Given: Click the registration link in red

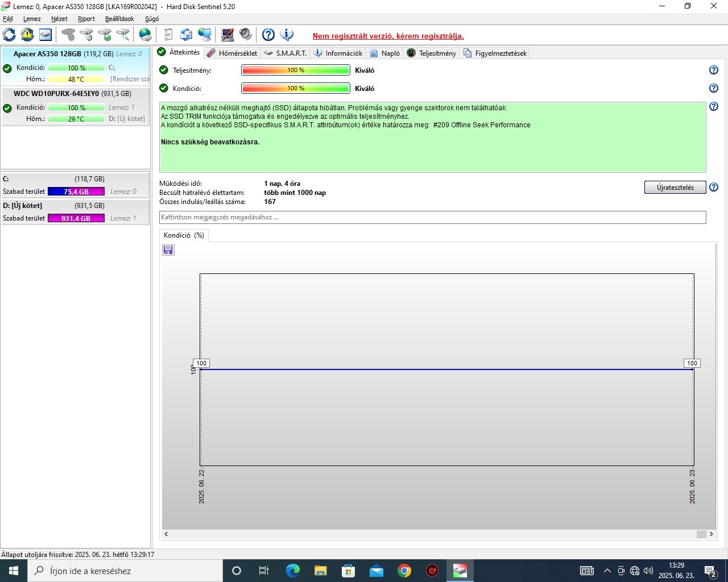Looking at the screenshot, I should click(x=388, y=36).
